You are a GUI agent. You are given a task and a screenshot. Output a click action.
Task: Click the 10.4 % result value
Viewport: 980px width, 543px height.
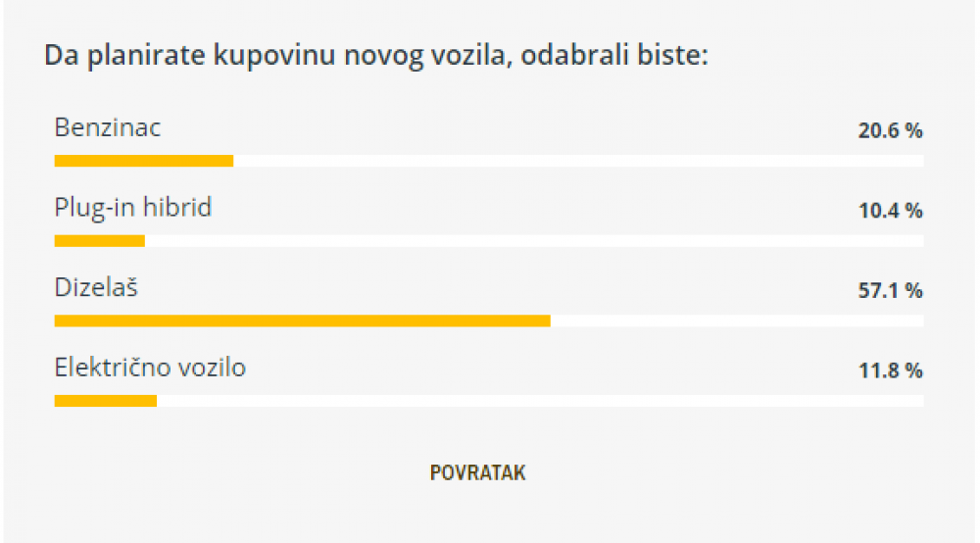pyautogui.click(x=890, y=211)
